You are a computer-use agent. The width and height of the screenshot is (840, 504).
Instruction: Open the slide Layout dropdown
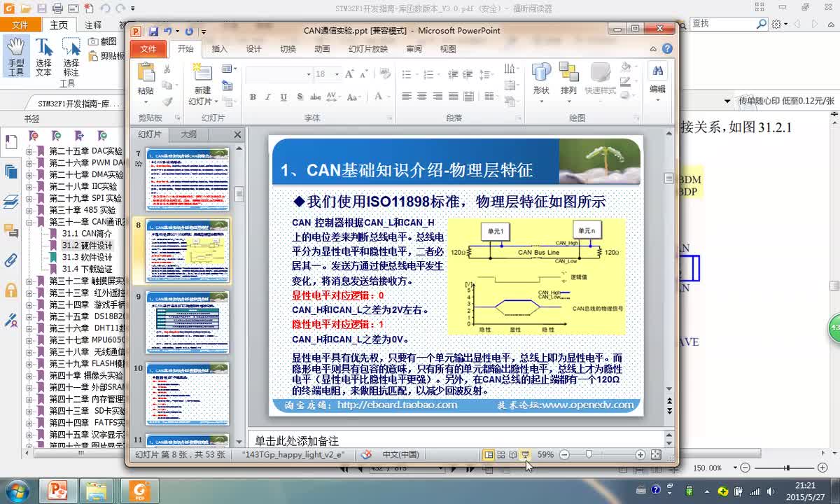click(229, 69)
